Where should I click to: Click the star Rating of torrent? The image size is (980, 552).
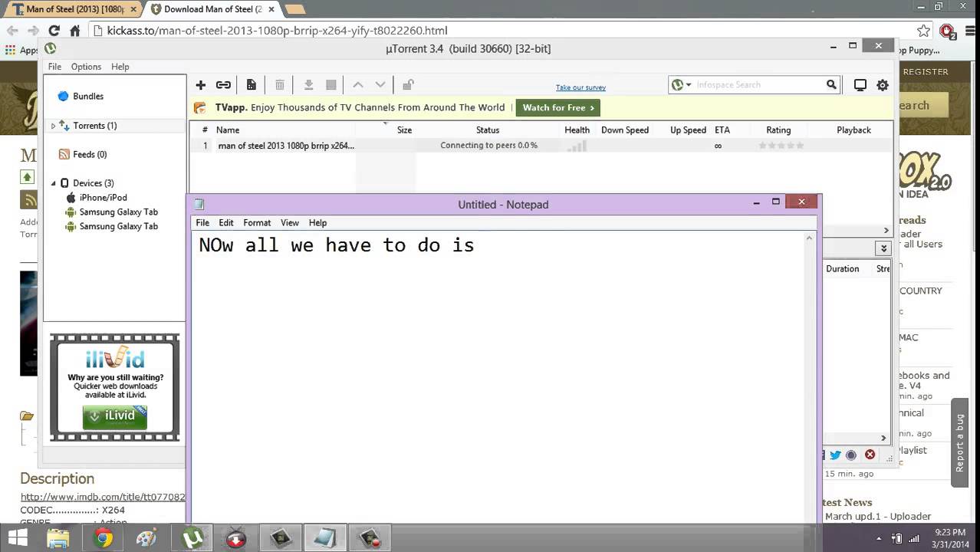tap(781, 146)
